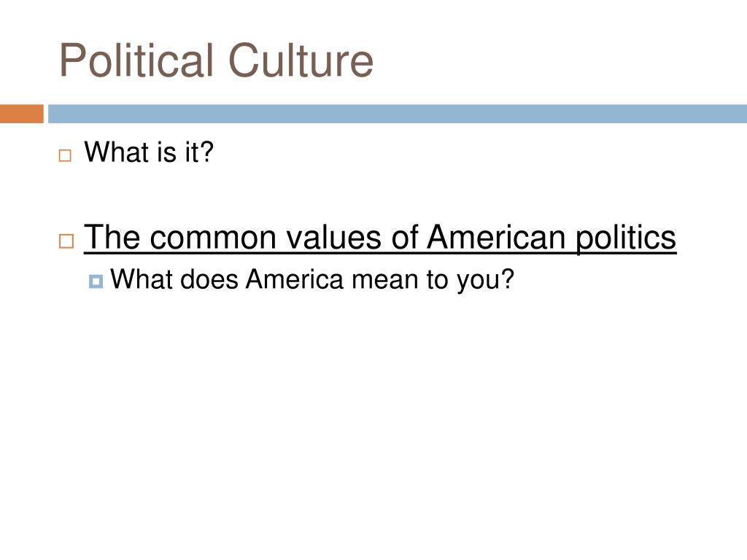This screenshot has width=747, height=560.
Task: Select the orange square bullet beside 'What is it?'
Action: [65, 155]
